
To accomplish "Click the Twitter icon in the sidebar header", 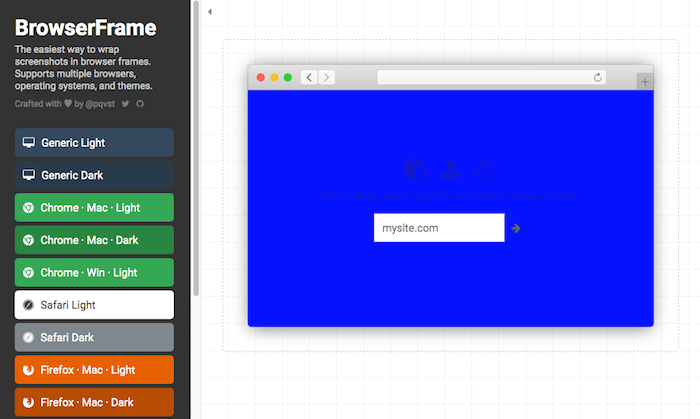I will pos(125,103).
